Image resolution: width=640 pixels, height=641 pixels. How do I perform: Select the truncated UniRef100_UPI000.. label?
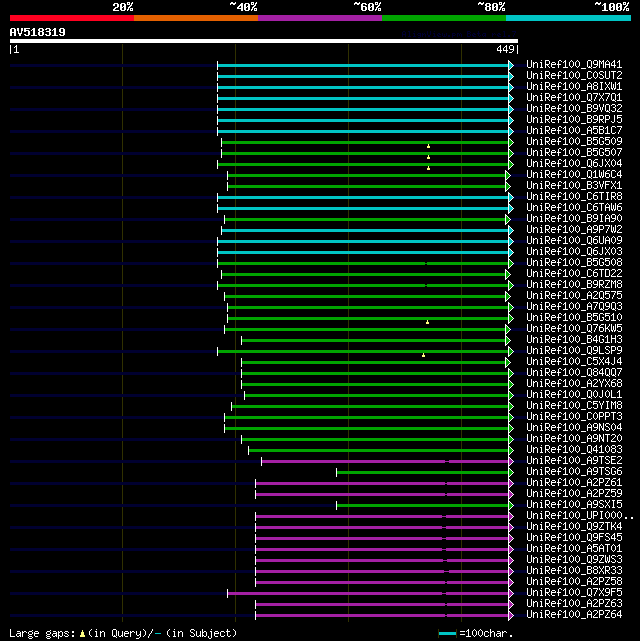coord(580,515)
